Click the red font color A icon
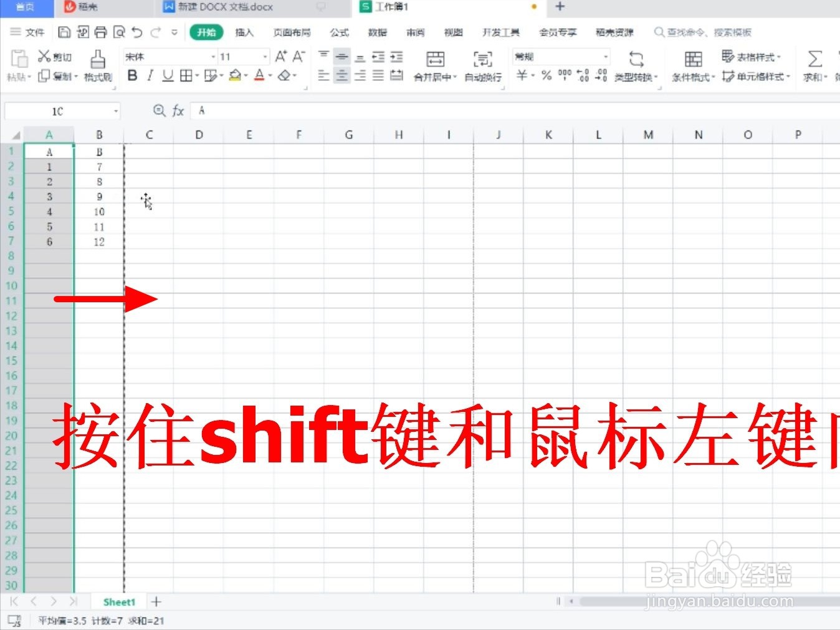840x630 pixels. coord(260,75)
